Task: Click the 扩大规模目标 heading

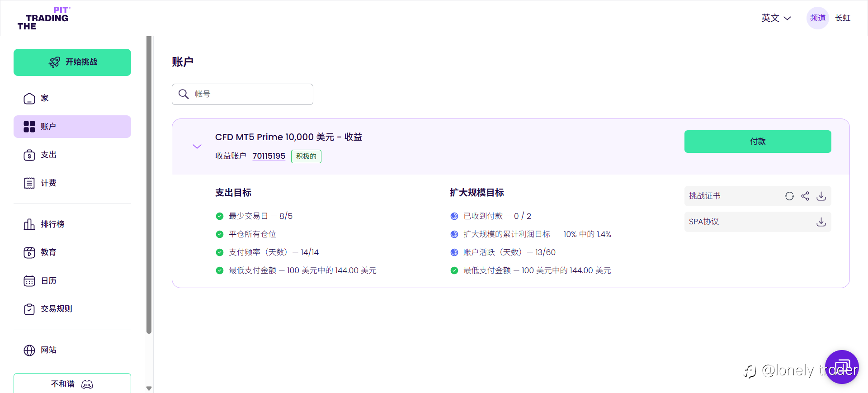Action: (x=477, y=193)
